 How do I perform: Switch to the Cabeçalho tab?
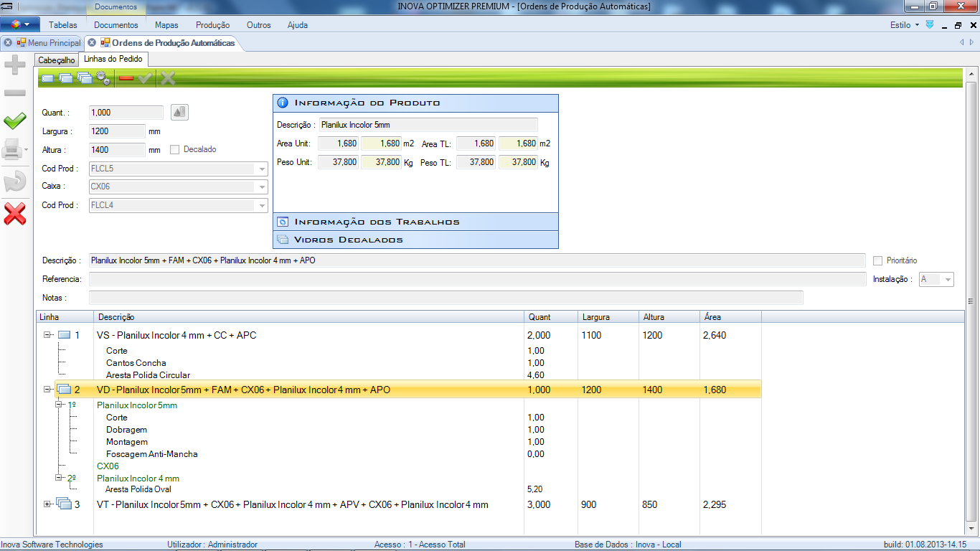pyautogui.click(x=57, y=60)
